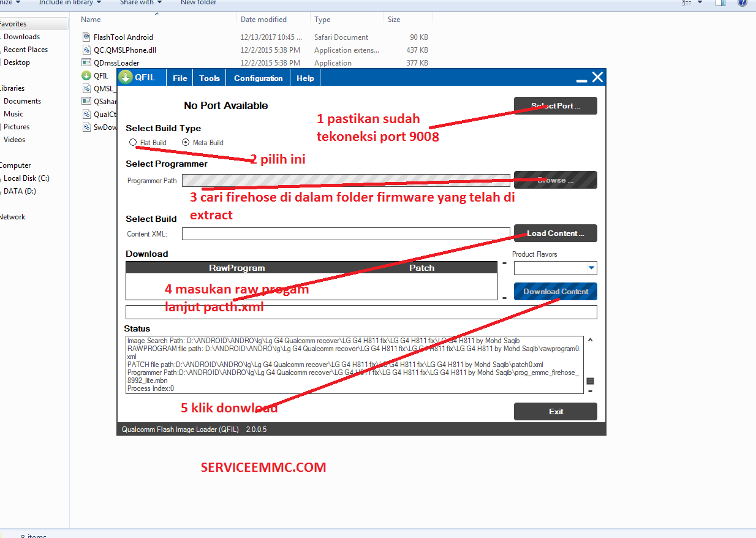Open the FlashTool Android file
This screenshot has height=538, width=756.
pyautogui.click(x=123, y=37)
